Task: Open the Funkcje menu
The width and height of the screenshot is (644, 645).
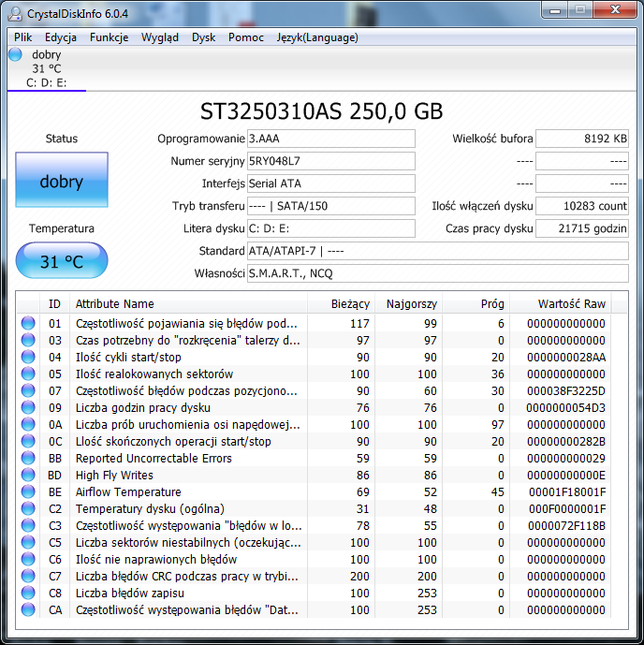Action: click(x=109, y=37)
